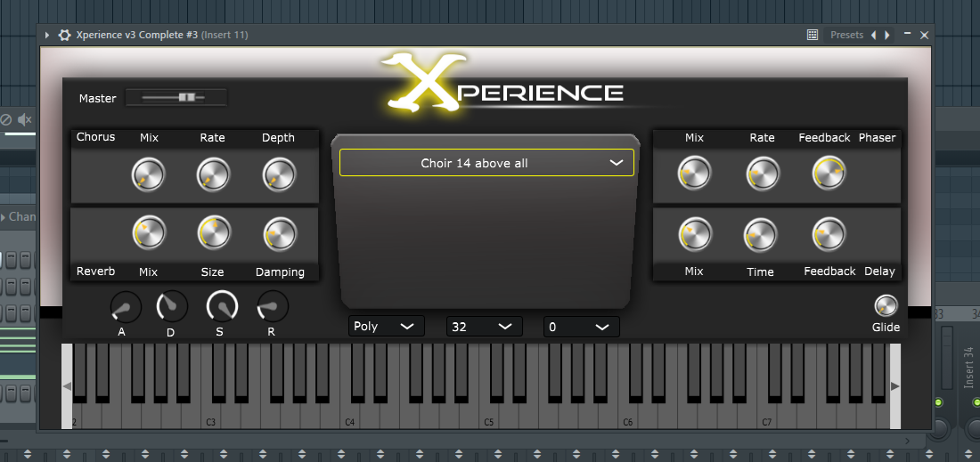The height and width of the screenshot is (462, 980).
Task: Click the Phaser section label
Action: [877, 137]
